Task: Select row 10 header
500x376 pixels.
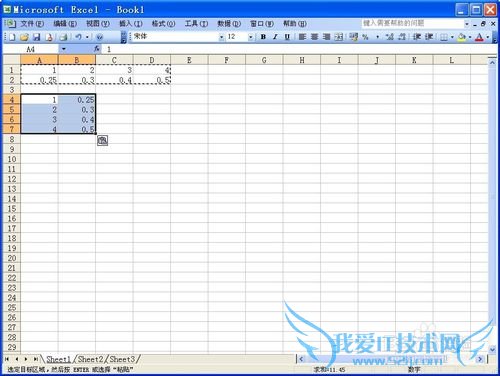Action: click(x=12, y=159)
